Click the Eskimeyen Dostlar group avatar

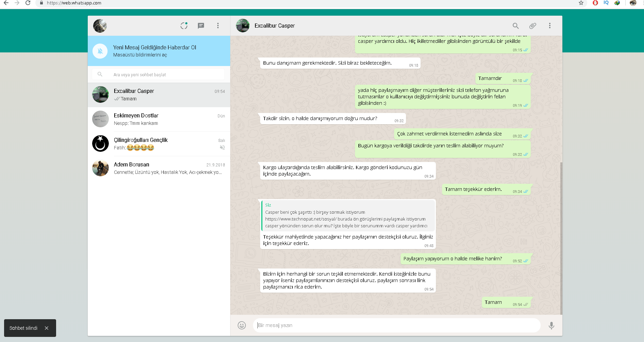pos(101,119)
